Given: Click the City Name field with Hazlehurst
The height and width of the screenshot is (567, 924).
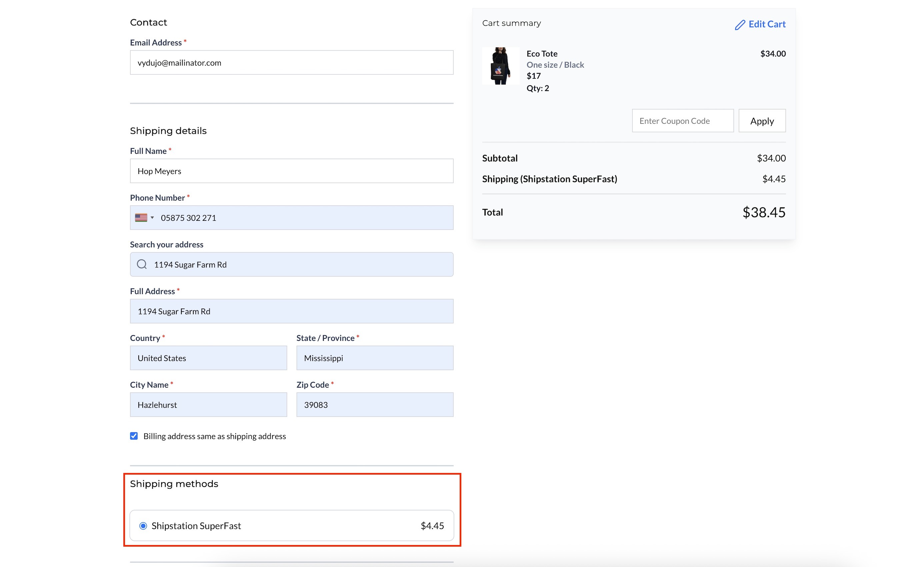Looking at the screenshot, I should (208, 405).
